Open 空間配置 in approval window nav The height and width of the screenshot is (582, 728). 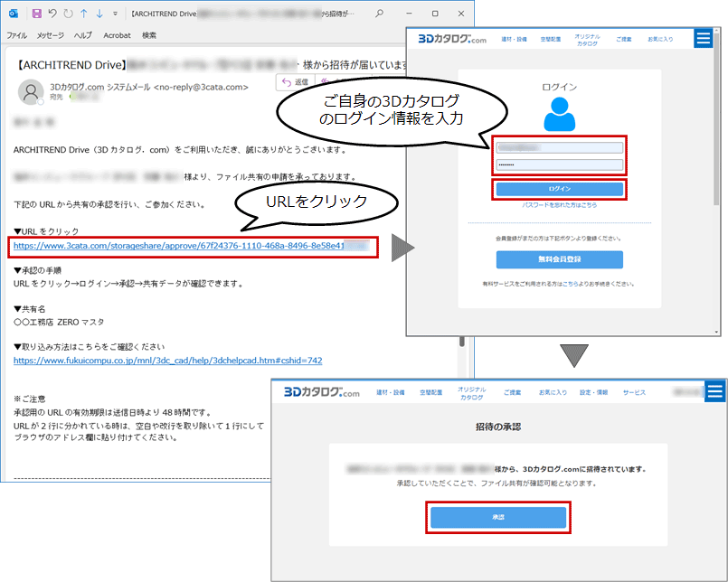tap(430, 392)
